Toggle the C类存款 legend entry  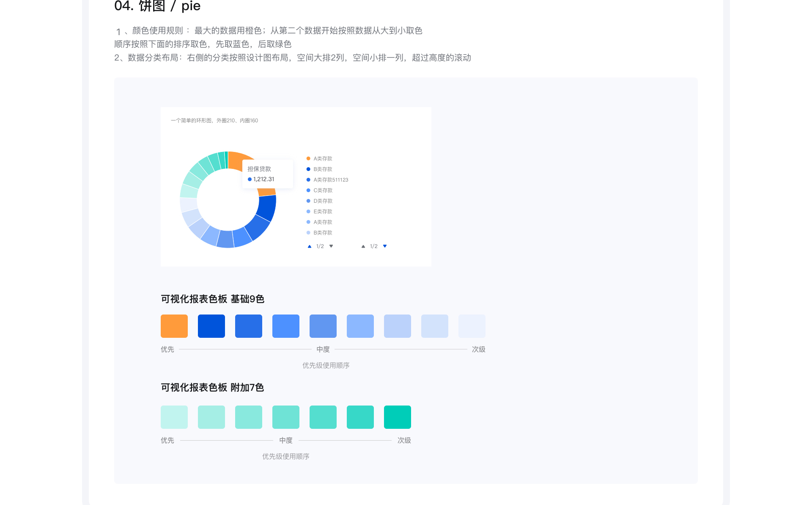click(x=322, y=190)
